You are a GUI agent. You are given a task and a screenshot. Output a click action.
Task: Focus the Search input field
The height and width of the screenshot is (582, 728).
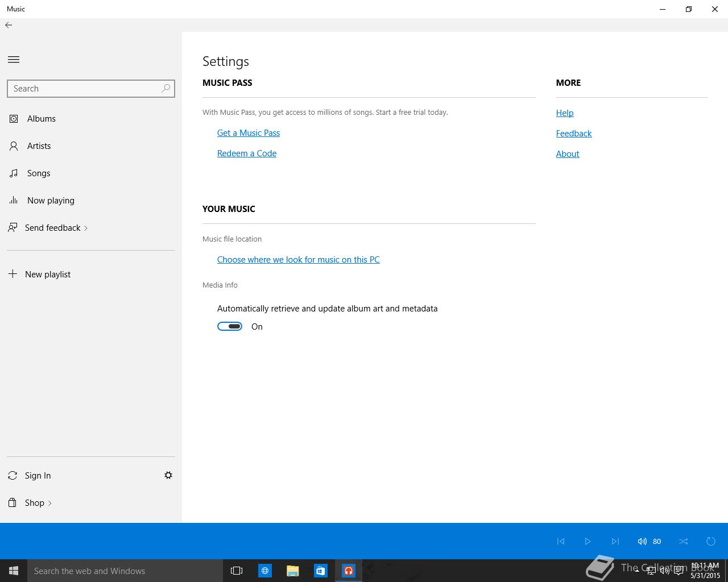coord(91,89)
